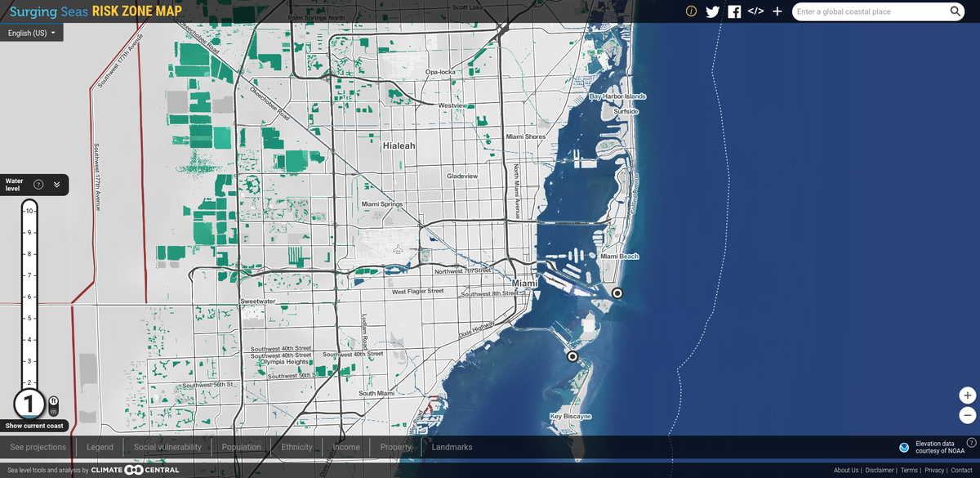Open elevation data help icon
This screenshot has height=478, width=980.
(x=971, y=442)
